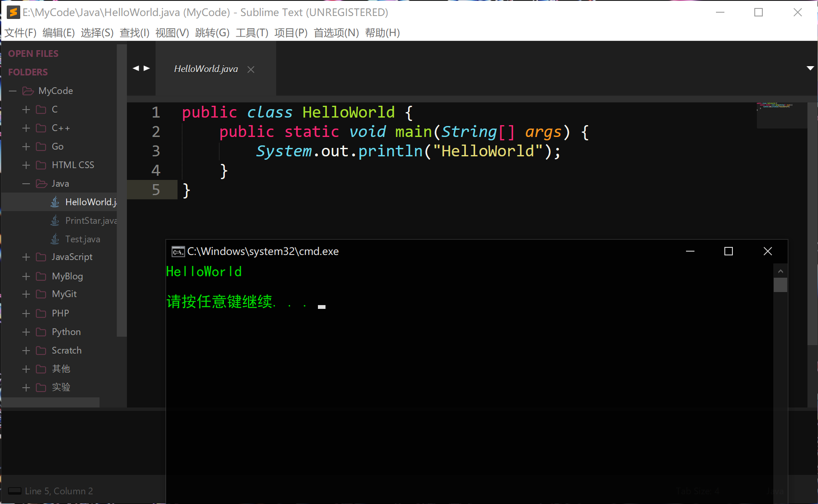
Task: Click the Sublime Text logo in title bar
Action: point(13,12)
